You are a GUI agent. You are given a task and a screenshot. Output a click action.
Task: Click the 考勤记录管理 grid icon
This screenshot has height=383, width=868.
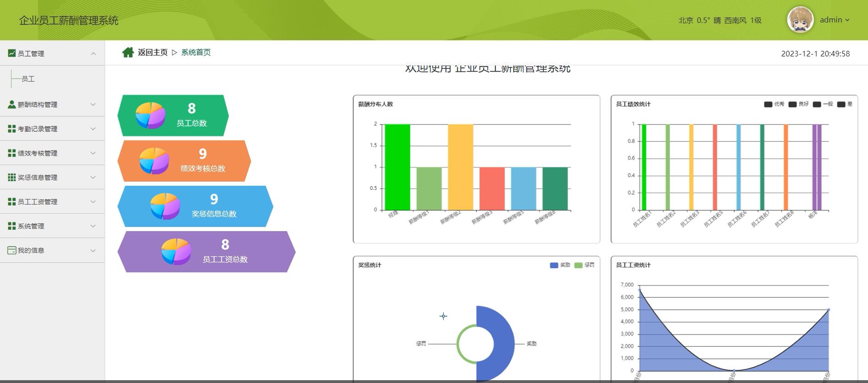(12, 129)
